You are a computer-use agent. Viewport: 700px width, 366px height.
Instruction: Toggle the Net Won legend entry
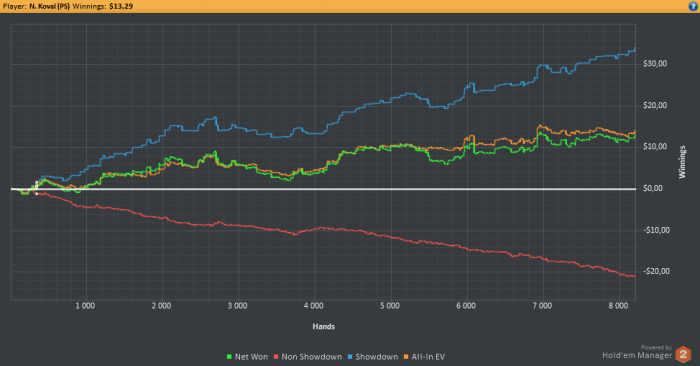click(247, 357)
